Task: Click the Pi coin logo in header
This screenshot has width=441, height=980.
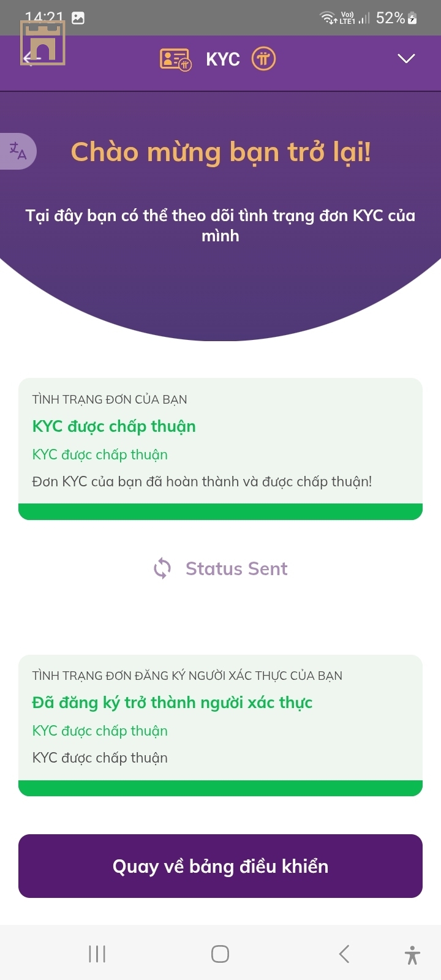Action: (x=263, y=59)
